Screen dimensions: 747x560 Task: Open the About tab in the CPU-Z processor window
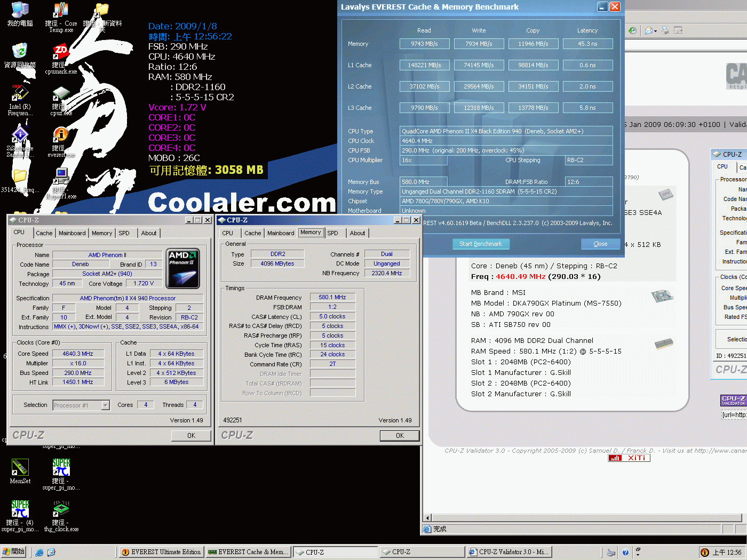[149, 233]
